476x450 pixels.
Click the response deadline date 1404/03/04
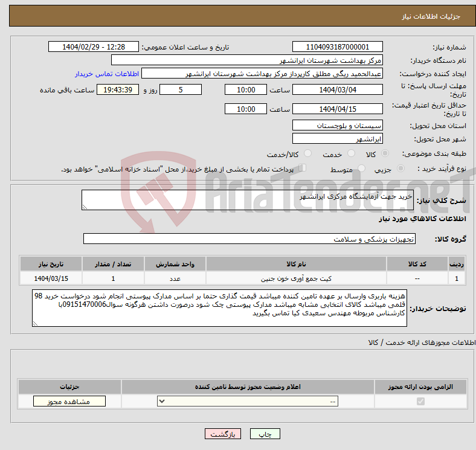point(337,90)
